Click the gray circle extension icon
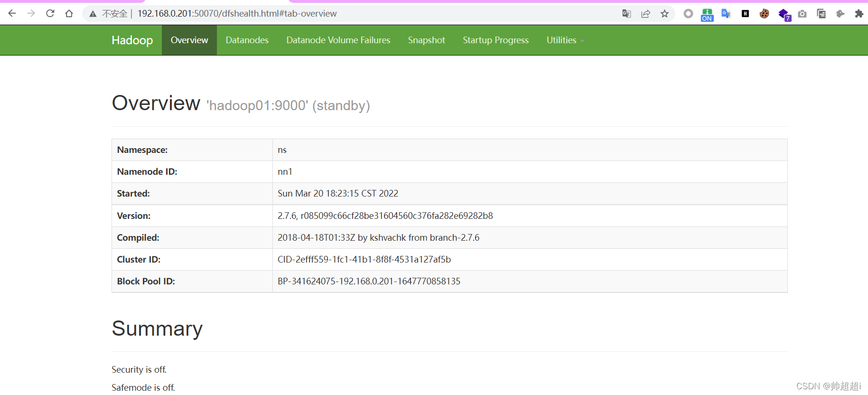 pos(688,14)
